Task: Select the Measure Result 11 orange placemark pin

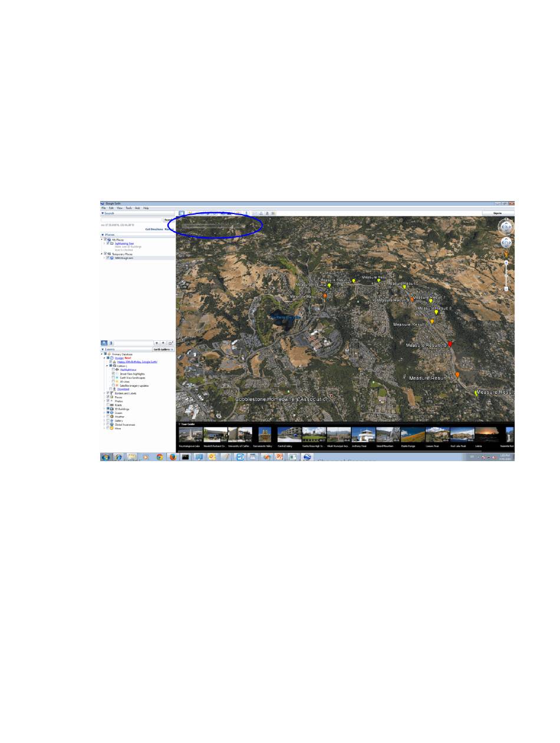Action: pyautogui.click(x=457, y=375)
